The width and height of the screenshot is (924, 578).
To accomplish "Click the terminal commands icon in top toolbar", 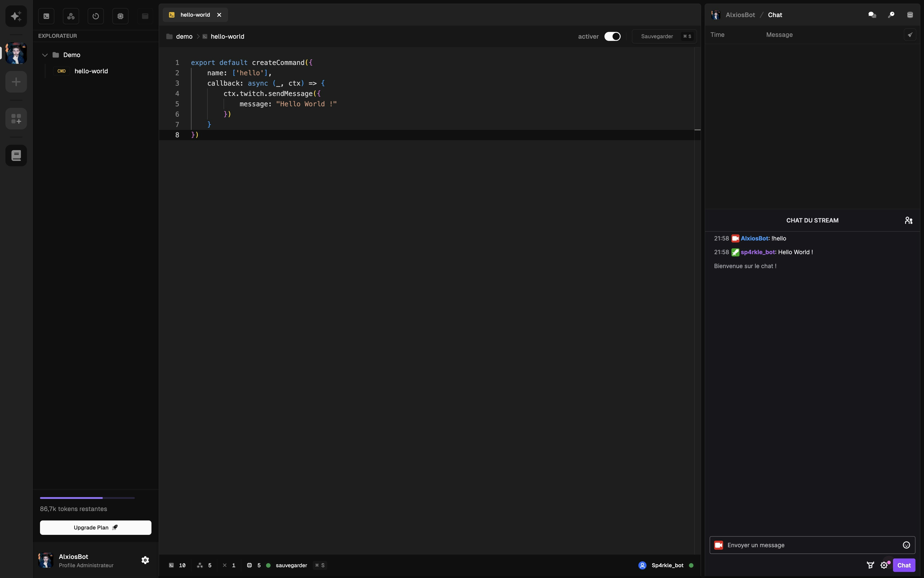I will pyautogui.click(x=46, y=16).
